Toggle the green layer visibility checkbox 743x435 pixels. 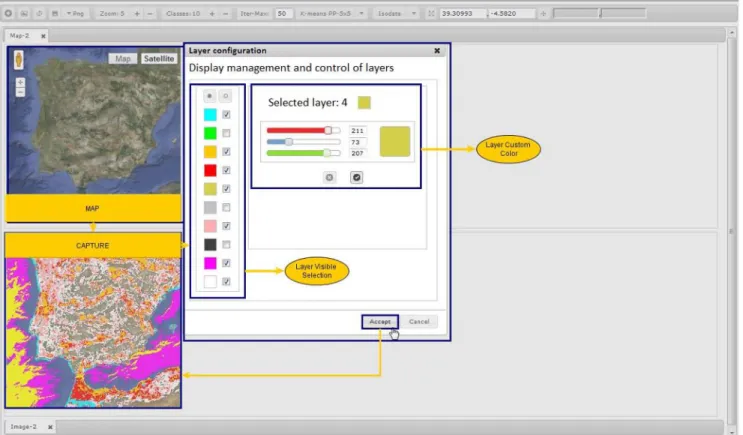pos(227,133)
